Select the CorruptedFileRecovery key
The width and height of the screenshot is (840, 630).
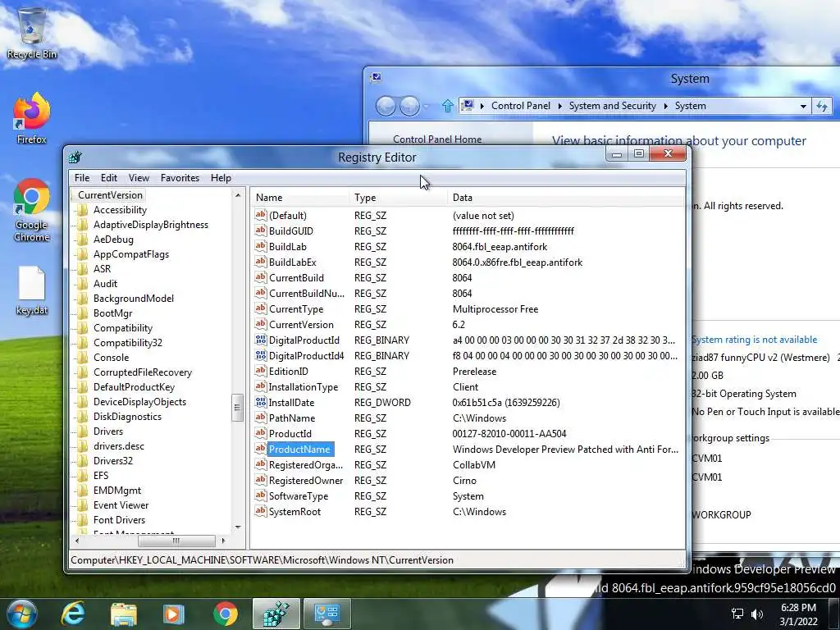pyautogui.click(x=143, y=372)
